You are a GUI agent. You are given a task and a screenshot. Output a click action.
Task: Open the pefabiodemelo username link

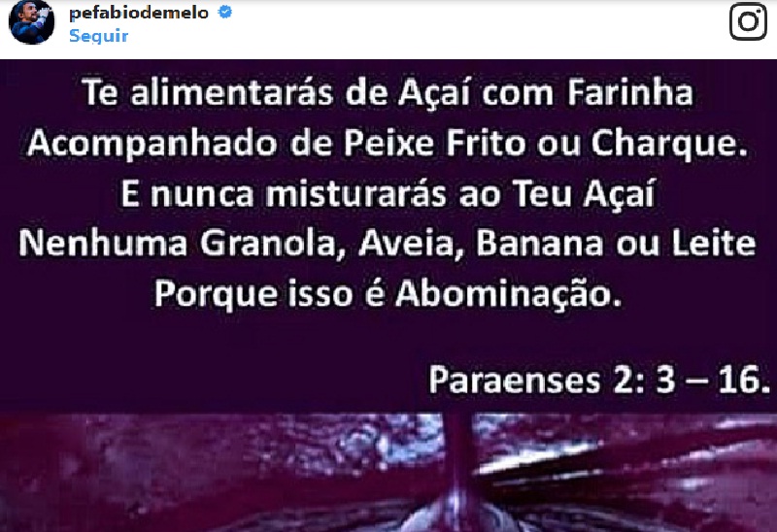point(139,13)
